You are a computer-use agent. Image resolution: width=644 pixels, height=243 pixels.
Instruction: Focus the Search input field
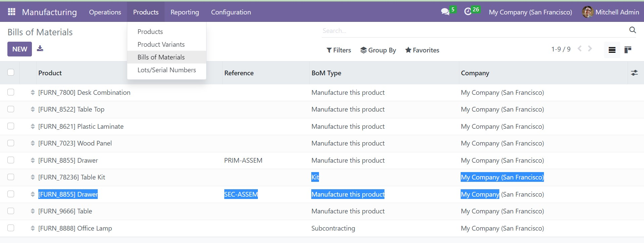coord(473,31)
